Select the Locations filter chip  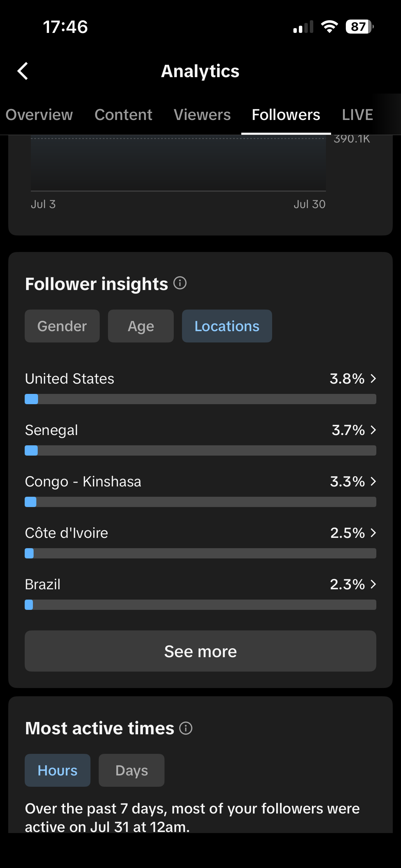pyautogui.click(x=227, y=326)
